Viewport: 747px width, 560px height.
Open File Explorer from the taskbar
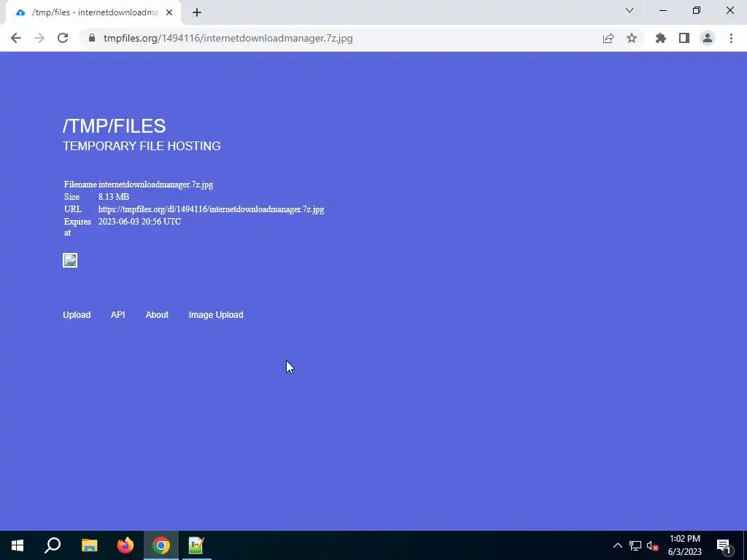(89, 545)
